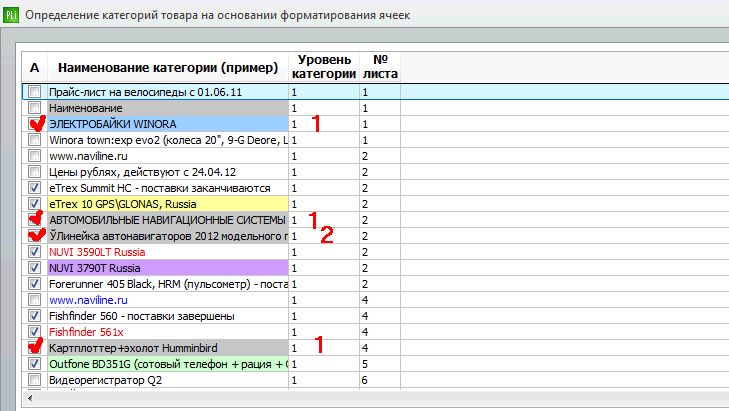Select Forerunner 405 Black, HRM name cell
The height and width of the screenshot is (411, 729).
pos(168,284)
